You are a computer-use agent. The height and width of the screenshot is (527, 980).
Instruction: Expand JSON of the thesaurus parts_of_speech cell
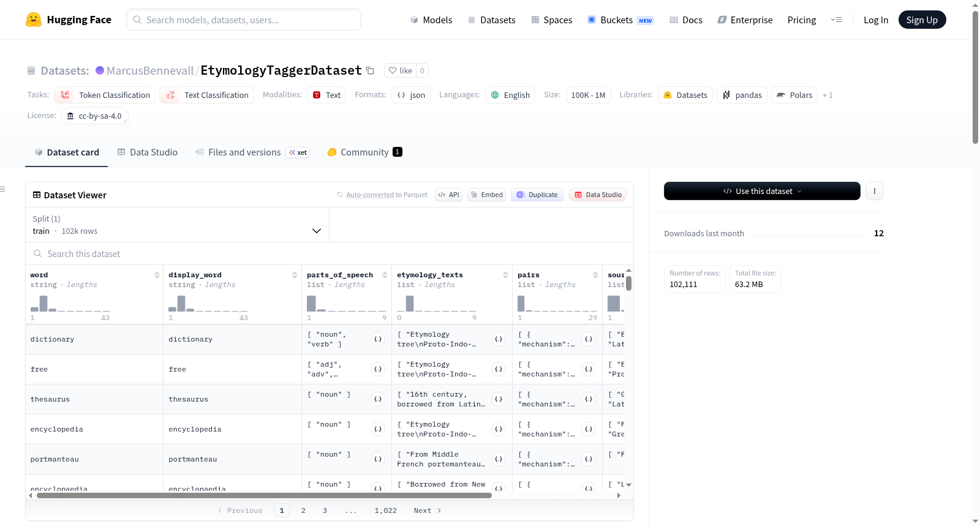tap(378, 399)
